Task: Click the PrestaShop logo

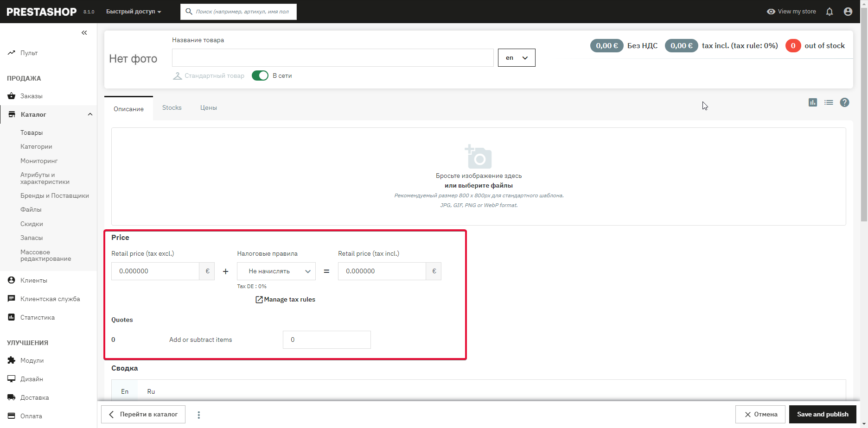Action: point(41,12)
